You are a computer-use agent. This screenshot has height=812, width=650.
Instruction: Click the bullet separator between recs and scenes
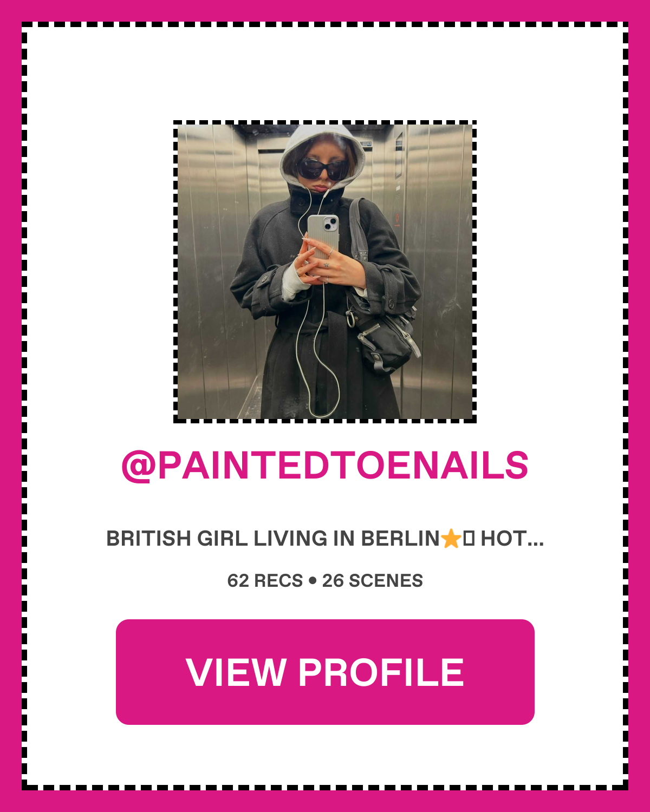coord(313,581)
